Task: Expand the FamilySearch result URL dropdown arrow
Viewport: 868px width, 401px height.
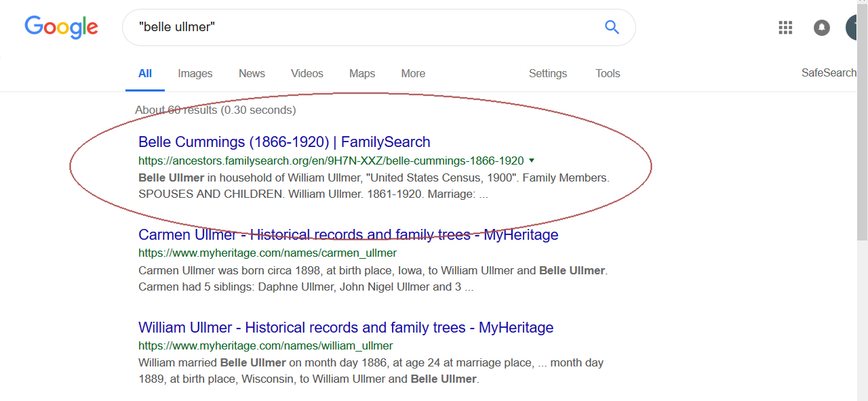Action: [x=532, y=161]
